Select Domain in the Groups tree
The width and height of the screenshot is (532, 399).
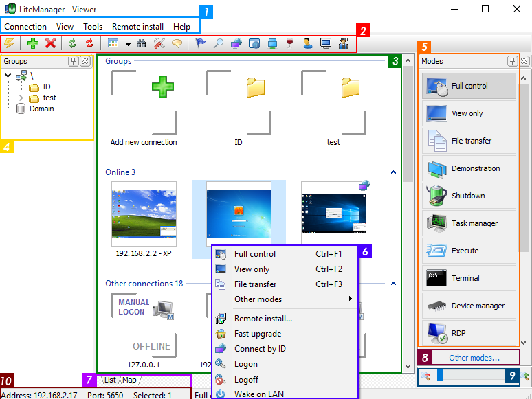click(x=41, y=109)
